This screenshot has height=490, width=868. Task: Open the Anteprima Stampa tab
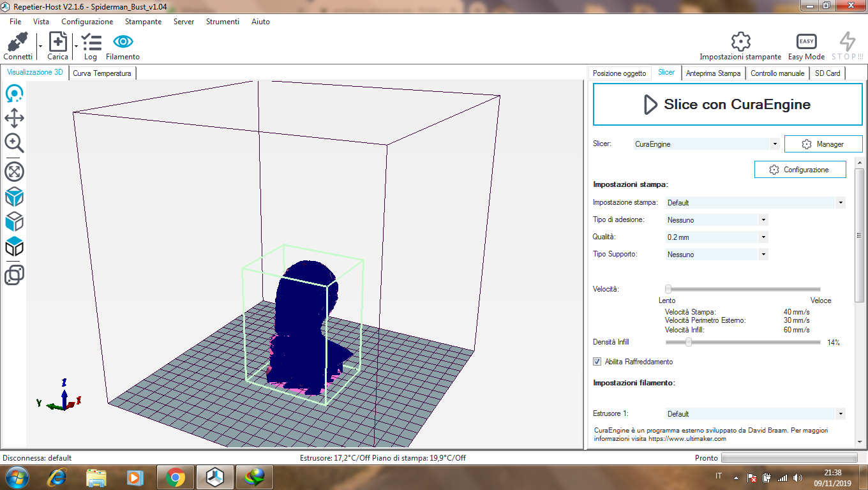click(x=714, y=73)
